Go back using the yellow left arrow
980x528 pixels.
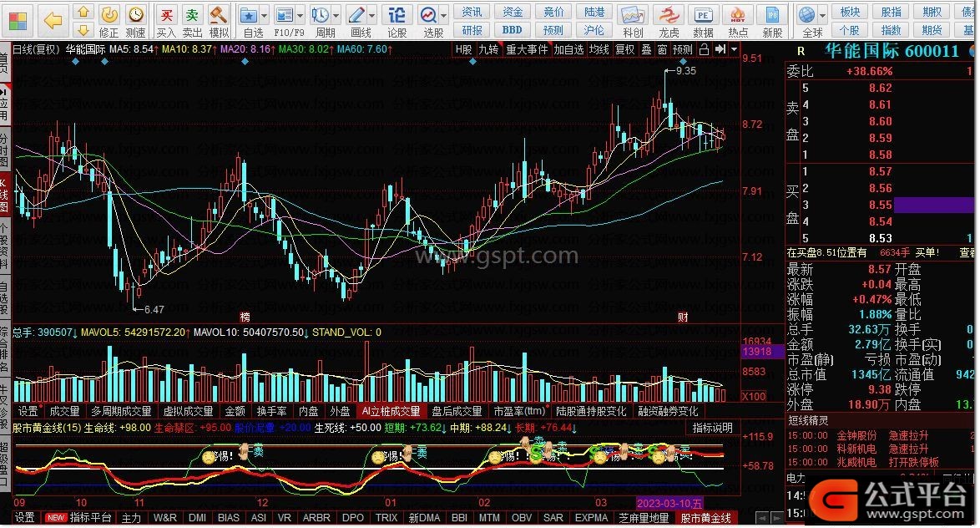(53, 21)
